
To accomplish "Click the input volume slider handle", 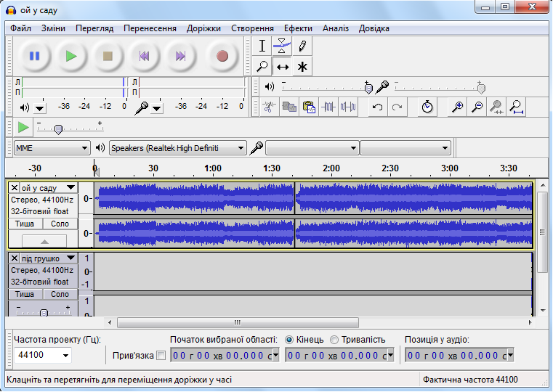I will click(481, 88).
